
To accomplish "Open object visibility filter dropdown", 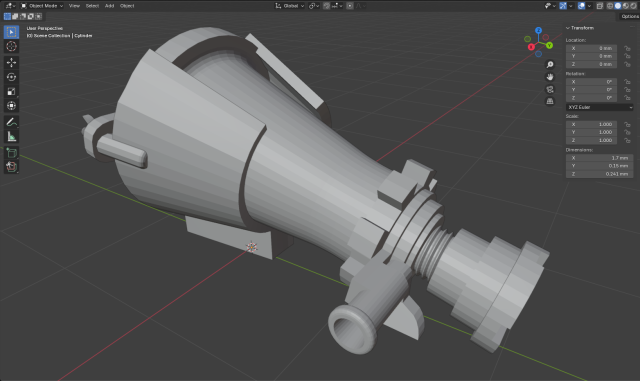I will tap(550, 6).
